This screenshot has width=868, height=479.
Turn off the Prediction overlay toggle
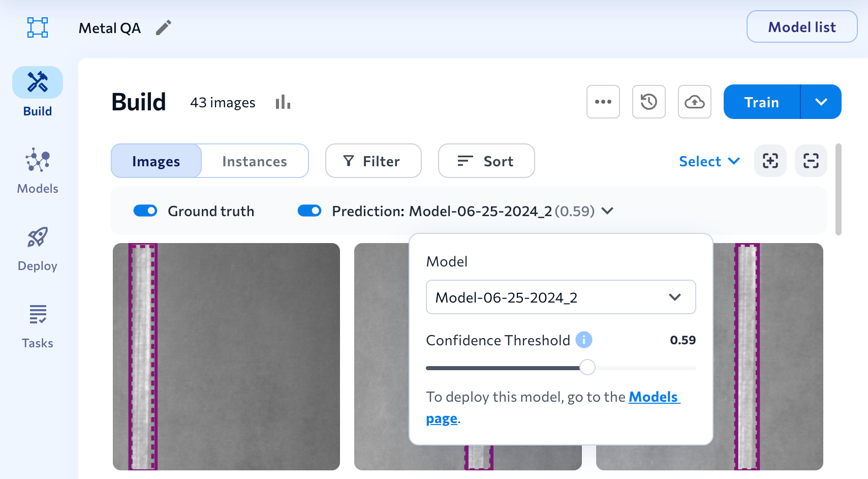[x=309, y=211]
